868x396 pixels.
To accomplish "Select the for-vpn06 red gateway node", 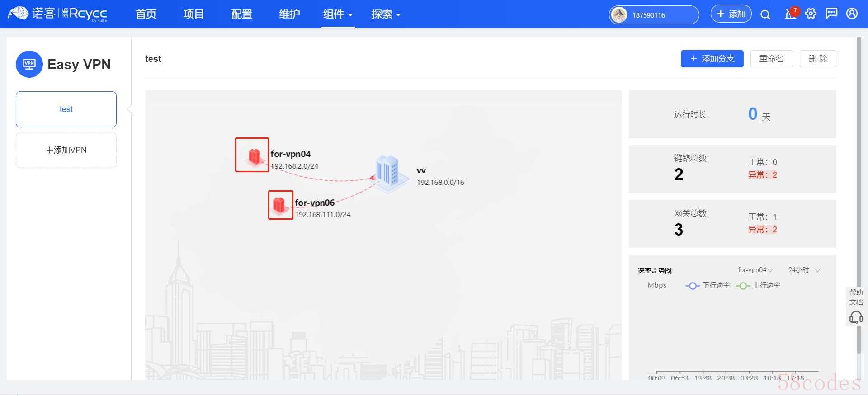I will pos(280,205).
